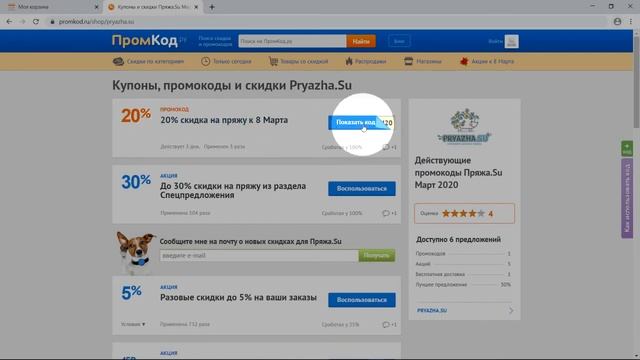Open Только сегодня menu item

click(232, 62)
